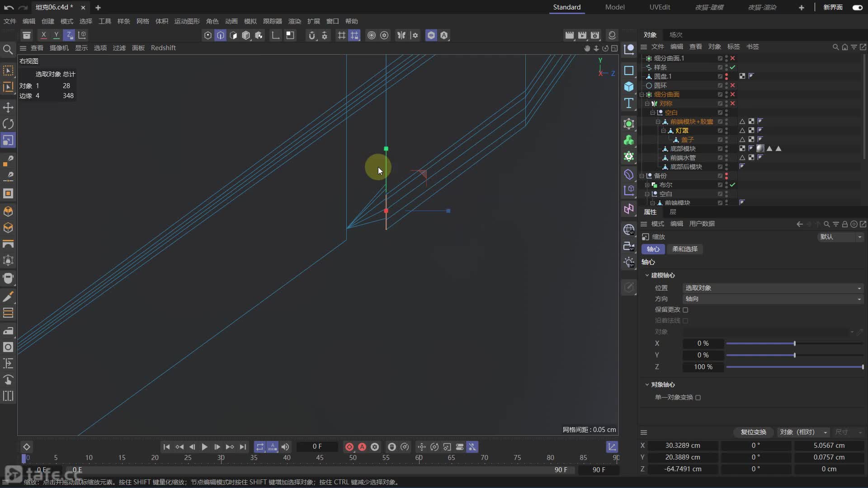Toggle the green check on 布尔 row
The image size is (868, 488).
click(732, 185)
